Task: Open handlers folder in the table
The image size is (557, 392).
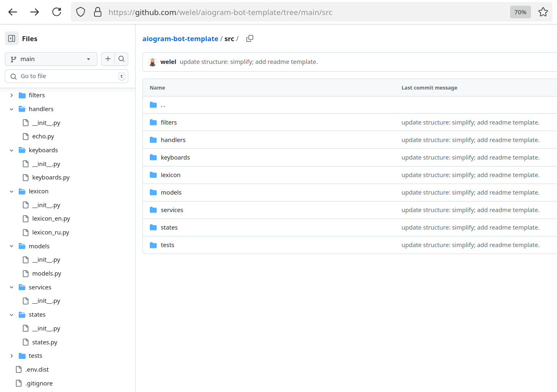Action: (173, 140)
